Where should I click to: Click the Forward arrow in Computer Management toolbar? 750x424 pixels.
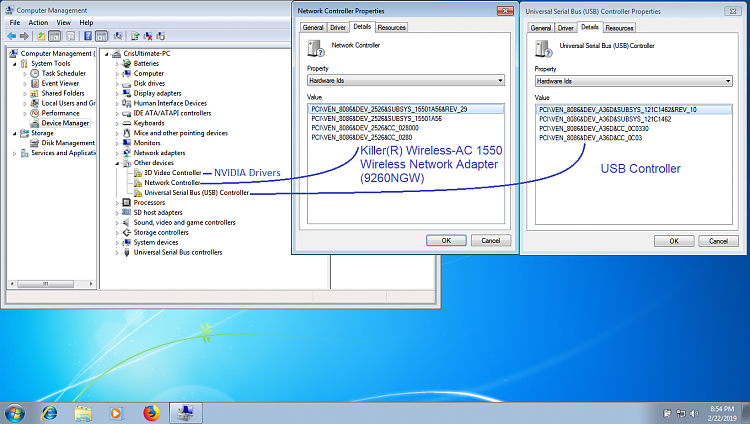tap(24, 36)
